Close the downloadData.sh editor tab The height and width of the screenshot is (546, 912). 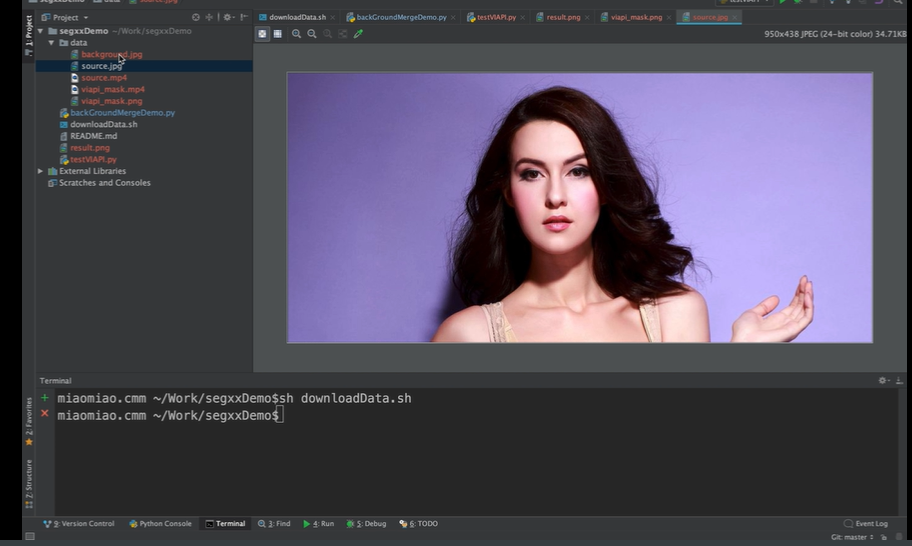(x=333, y=17)
